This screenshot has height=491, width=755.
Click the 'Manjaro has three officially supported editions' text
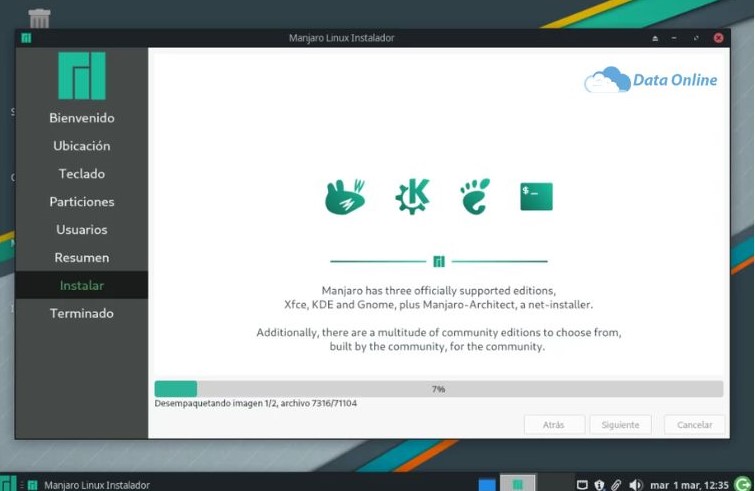439,291
